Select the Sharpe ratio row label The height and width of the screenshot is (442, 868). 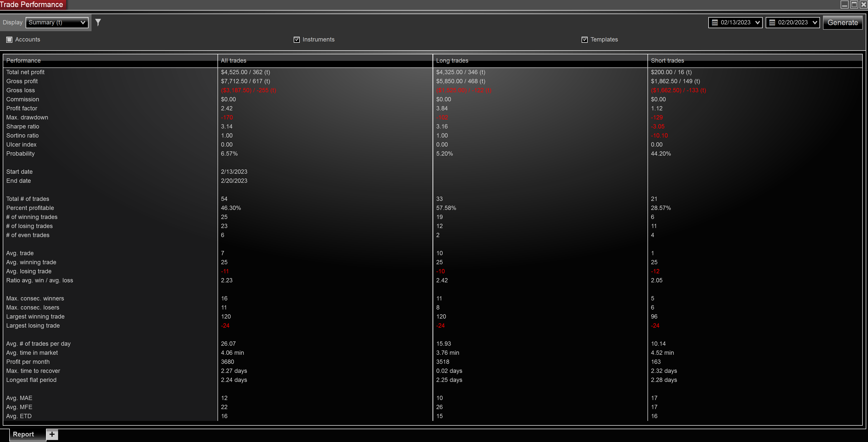point(23,127)
